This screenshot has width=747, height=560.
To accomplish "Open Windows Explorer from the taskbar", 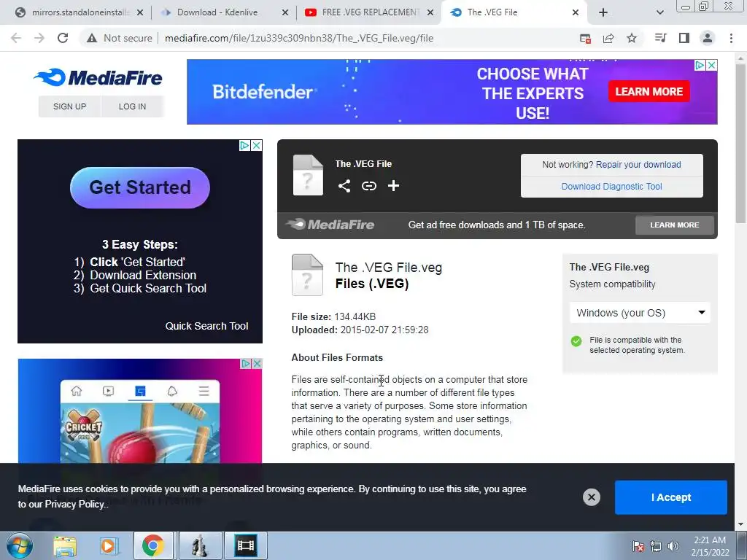I will pyautogui.click(x=65, y=545).
